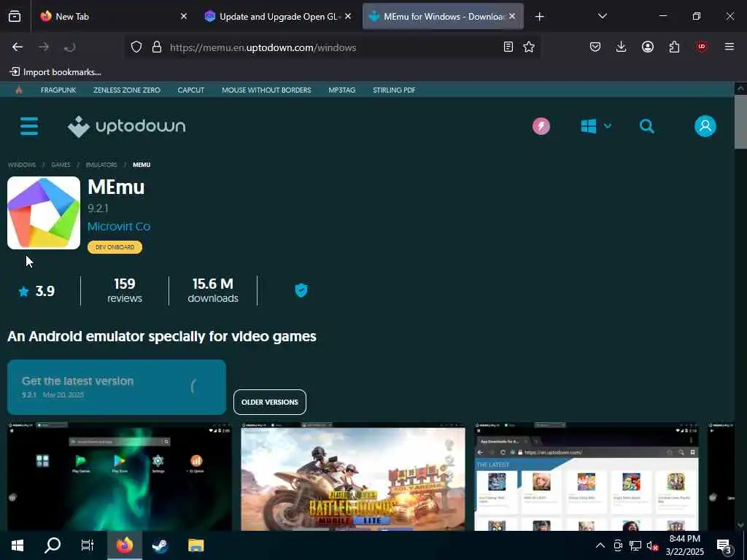Viewport: 747px width, 560px height.
Task: Open the user profile avatar icon
Action: [x=705, y=126]
